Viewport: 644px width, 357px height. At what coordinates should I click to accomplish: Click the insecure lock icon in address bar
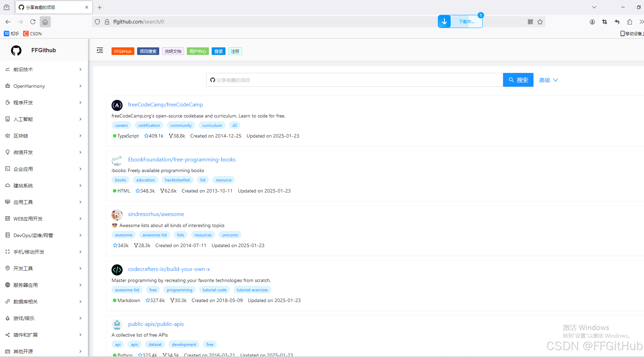coord(107,22)
